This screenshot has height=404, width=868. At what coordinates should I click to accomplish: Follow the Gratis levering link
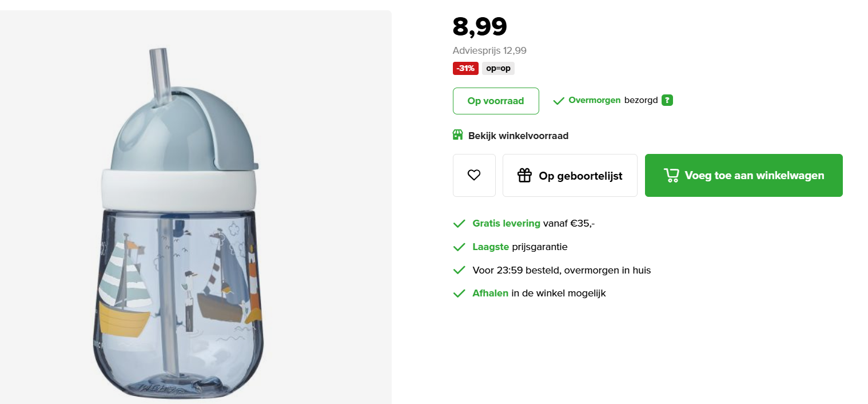click(506, 223)
